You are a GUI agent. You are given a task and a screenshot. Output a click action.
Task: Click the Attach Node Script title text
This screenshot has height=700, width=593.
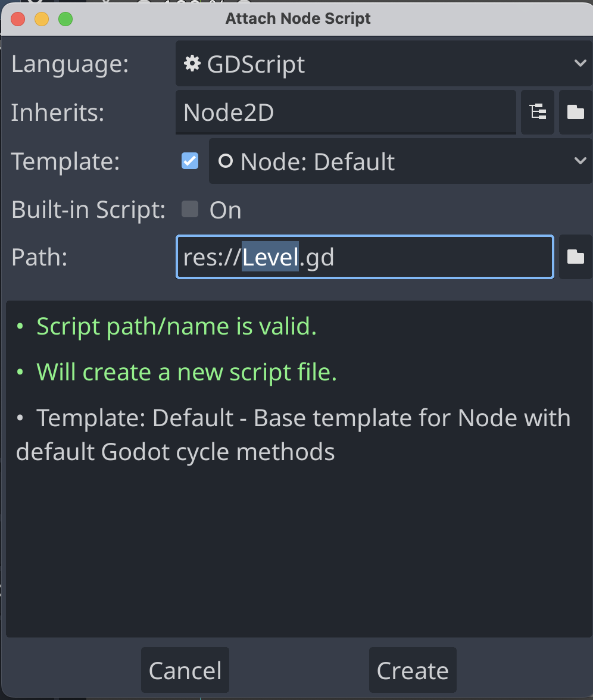point(298,19)
